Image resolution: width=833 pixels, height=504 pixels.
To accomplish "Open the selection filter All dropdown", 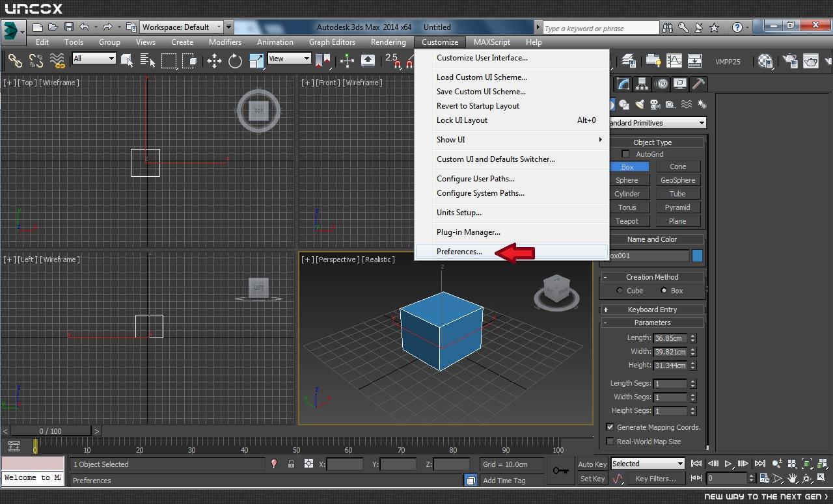I will (94, 59).
